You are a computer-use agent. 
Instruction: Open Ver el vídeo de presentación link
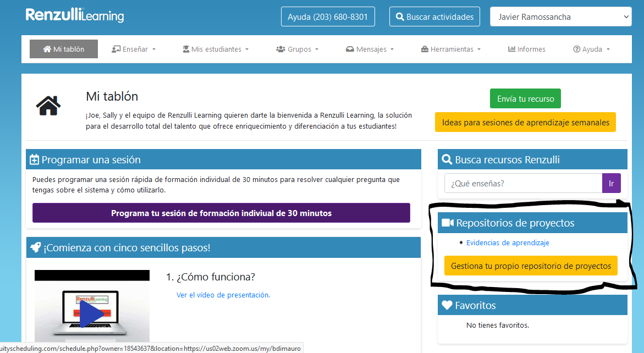tap(223, 295)
